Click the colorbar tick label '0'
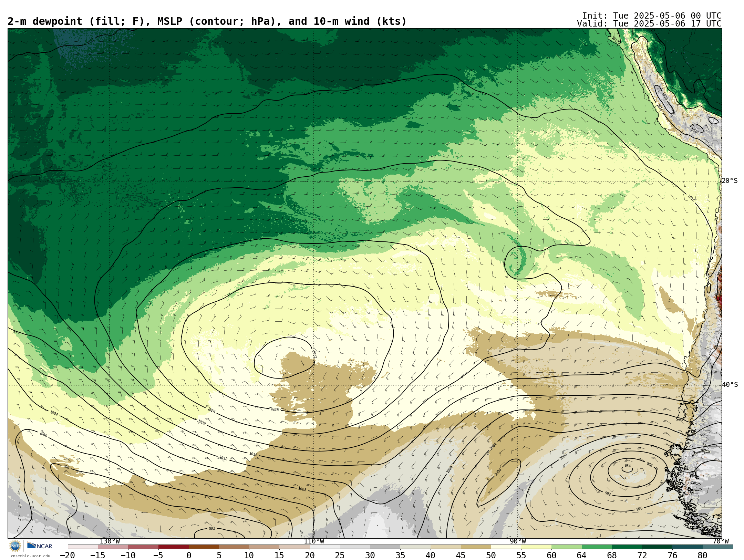The width and height of the screenshot is (744, 560). [x=189, y=556]
